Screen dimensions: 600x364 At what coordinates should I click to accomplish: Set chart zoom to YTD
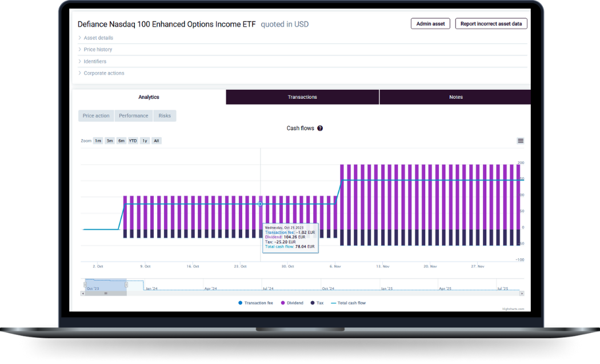133,141
